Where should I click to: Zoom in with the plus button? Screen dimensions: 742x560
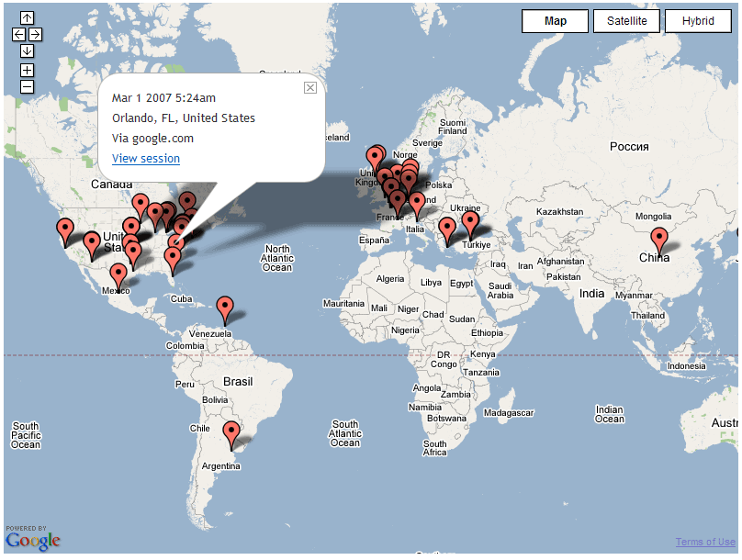click(x=27, y=70)
